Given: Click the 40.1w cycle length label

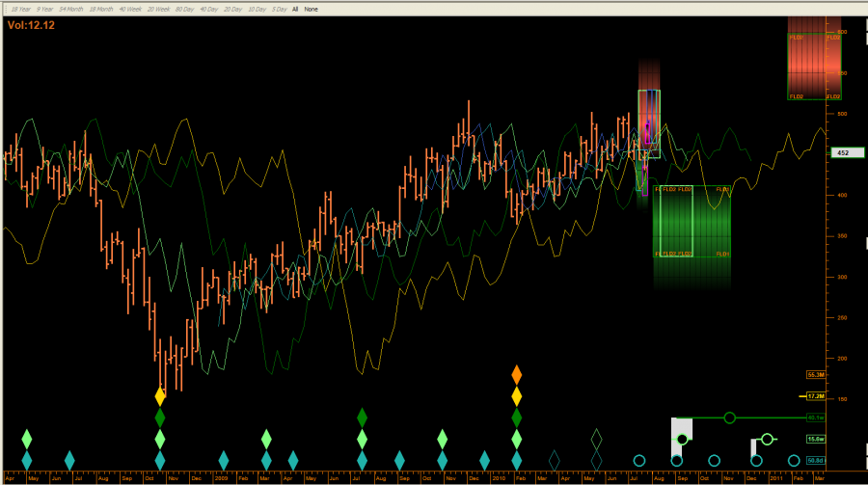Looking at the screenshot, I should pos(815,418).
